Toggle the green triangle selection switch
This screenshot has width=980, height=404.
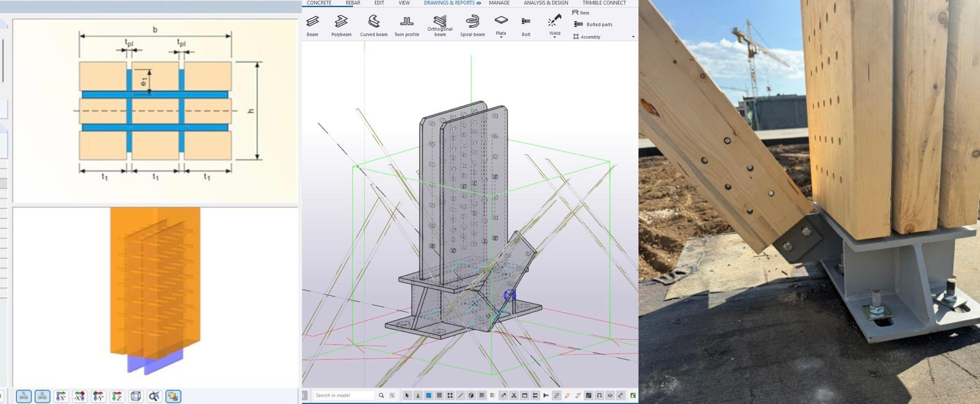[x=418, y=395]
